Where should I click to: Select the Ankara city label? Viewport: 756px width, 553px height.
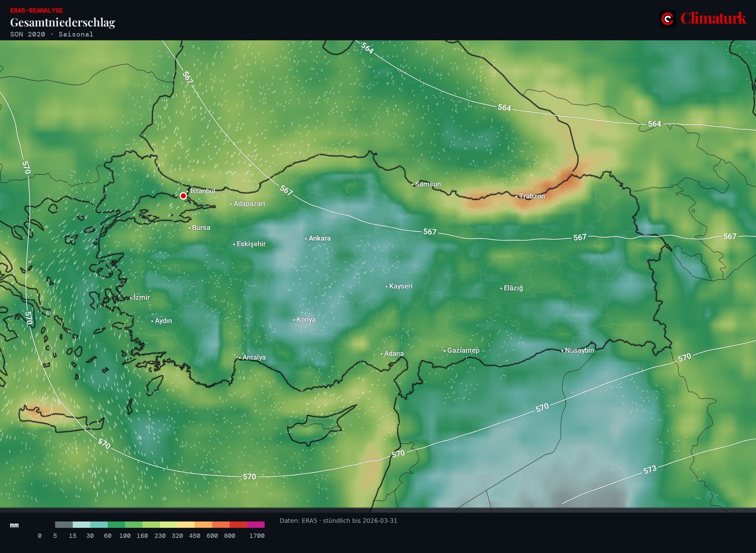coord(320,238)
